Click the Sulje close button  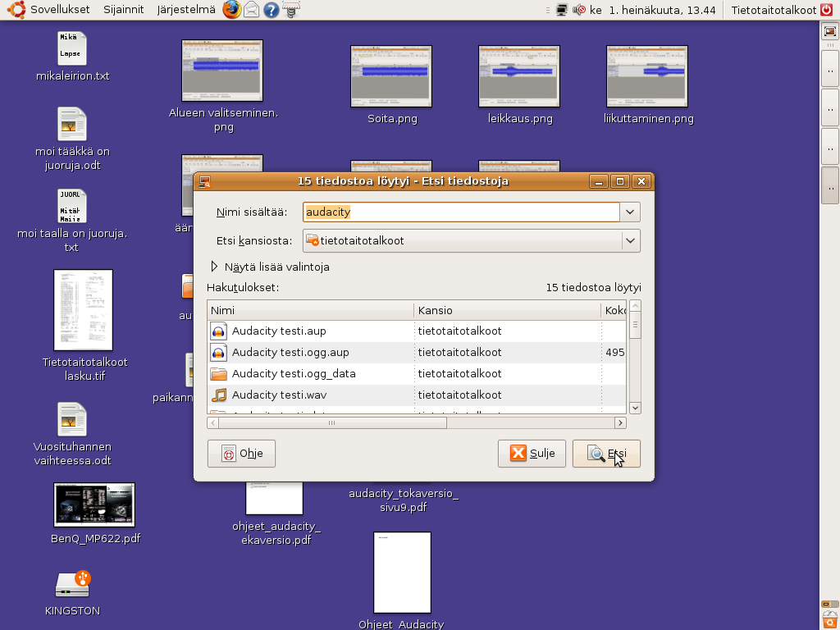(532, 454)
